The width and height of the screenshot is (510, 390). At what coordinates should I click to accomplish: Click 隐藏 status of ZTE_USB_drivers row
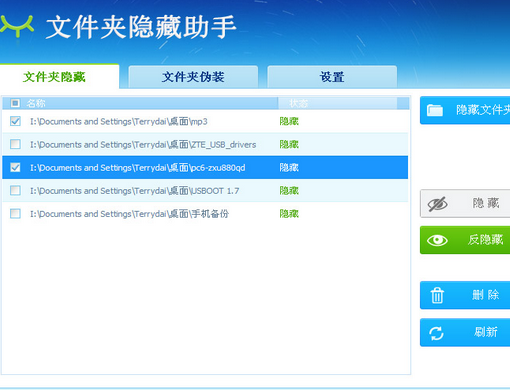click(289, 144)
